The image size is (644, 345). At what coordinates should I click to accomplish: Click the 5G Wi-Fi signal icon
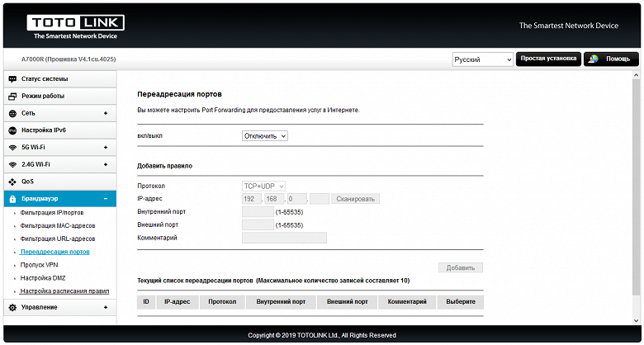(12, 147)
